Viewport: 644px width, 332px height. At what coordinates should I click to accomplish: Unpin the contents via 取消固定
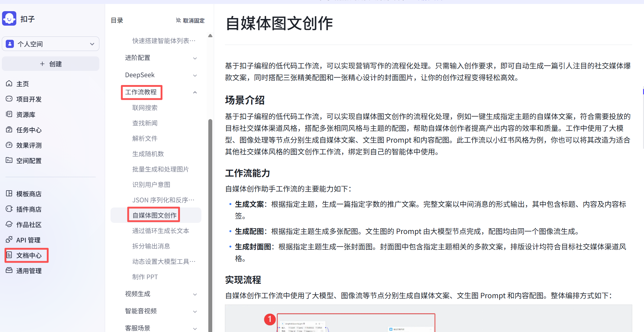(x=190, y=21)
